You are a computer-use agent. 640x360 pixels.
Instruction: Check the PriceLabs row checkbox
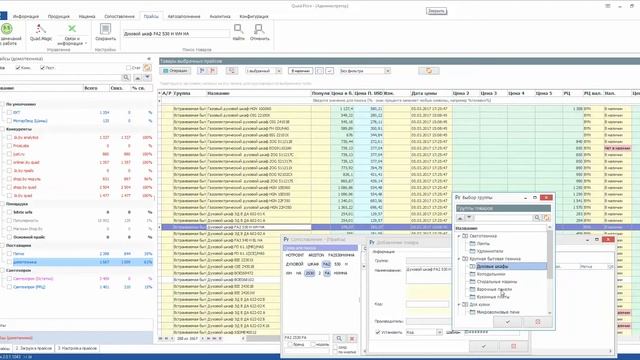coord(9,146)
